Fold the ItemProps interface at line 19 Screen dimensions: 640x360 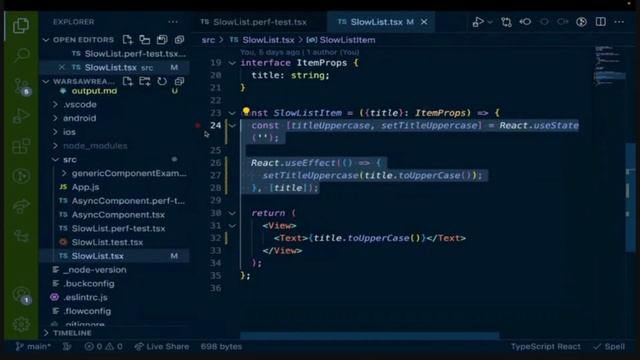232,63
